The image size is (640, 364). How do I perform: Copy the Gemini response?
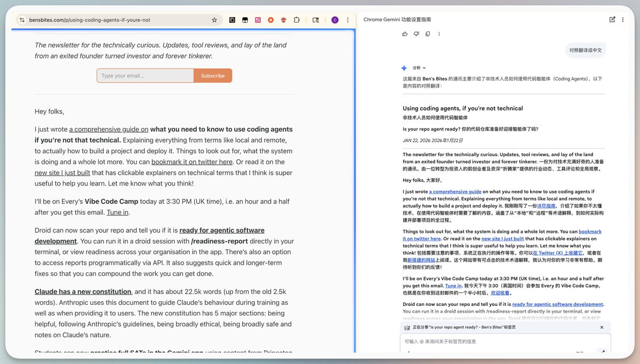tap(428, 34)
